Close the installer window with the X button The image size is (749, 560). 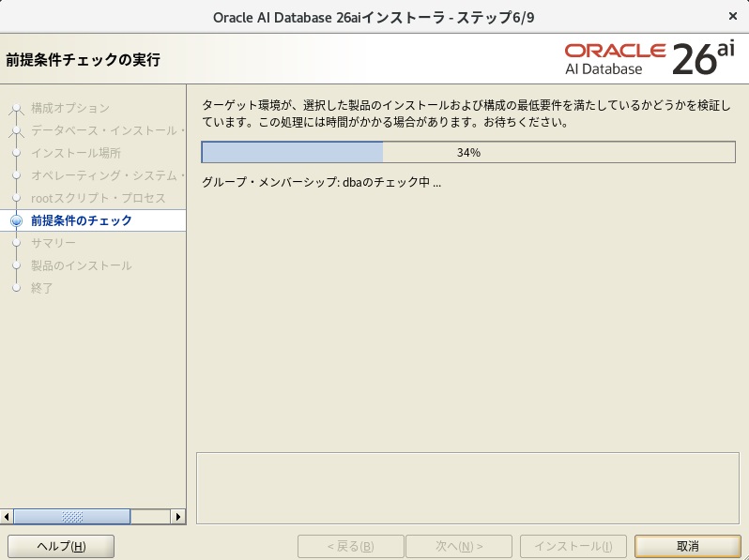733,16
